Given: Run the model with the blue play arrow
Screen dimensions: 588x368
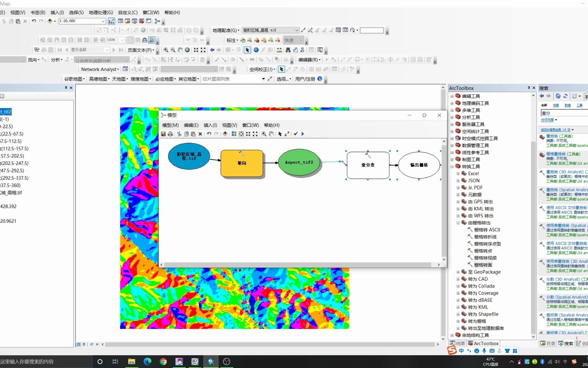Looking at the screenshot, I should [x=303, y=134].
